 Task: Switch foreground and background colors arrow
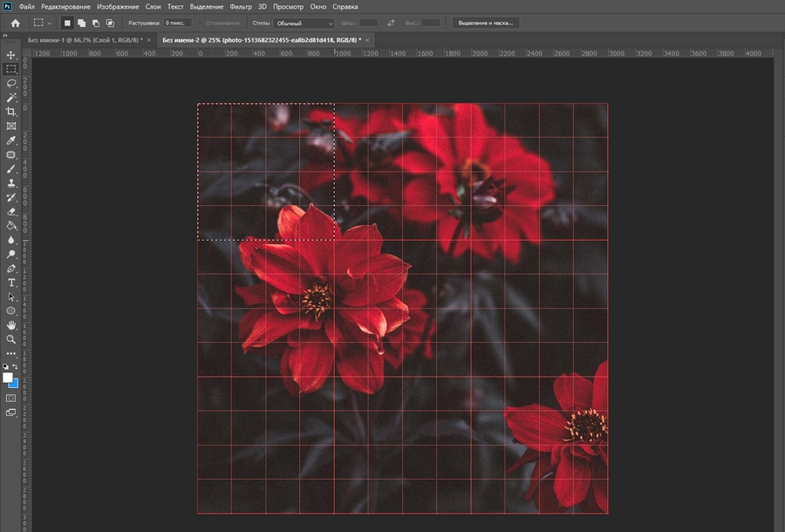15,366
